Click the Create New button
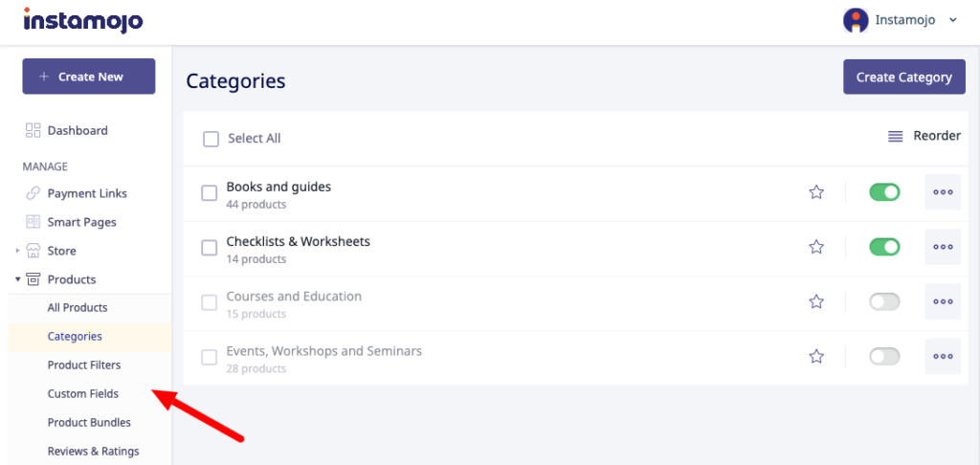 88,77
